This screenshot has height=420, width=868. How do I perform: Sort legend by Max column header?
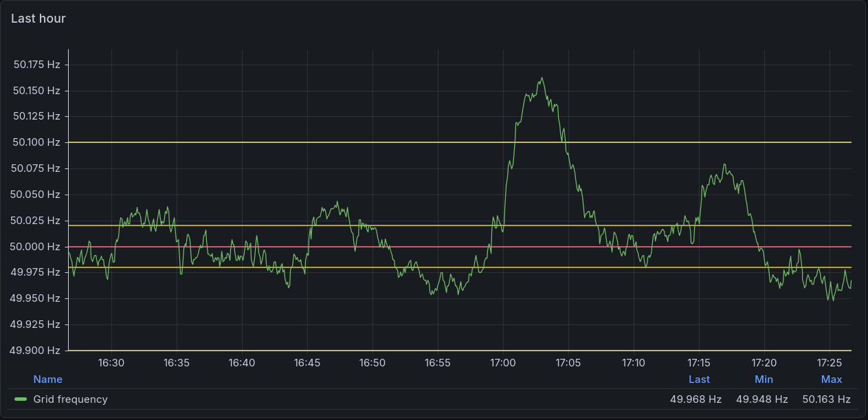coord(831,379)
